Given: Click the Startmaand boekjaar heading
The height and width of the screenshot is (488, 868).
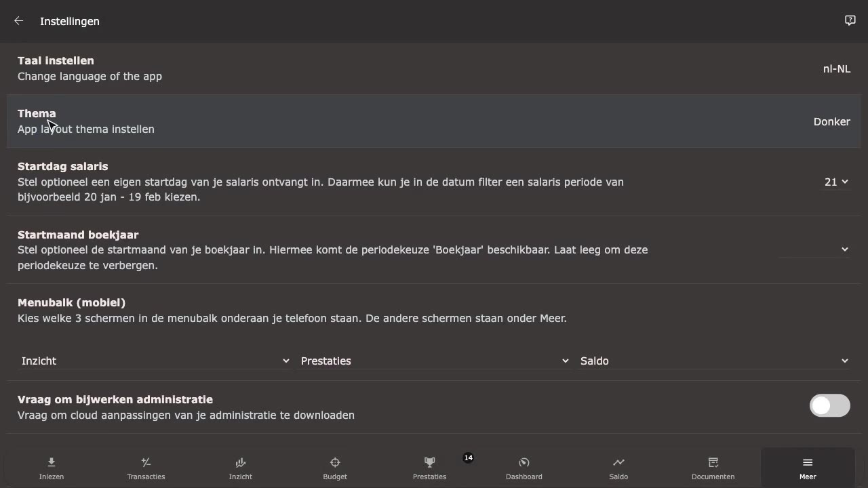Looking at the screenshot, I should (78, 235).
